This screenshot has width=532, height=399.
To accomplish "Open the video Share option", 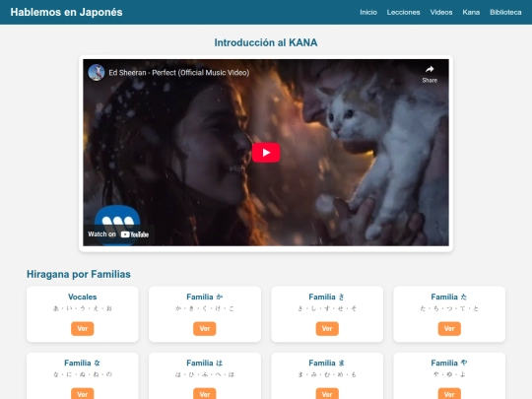I will pyautogui.click(x=430, y=74).
